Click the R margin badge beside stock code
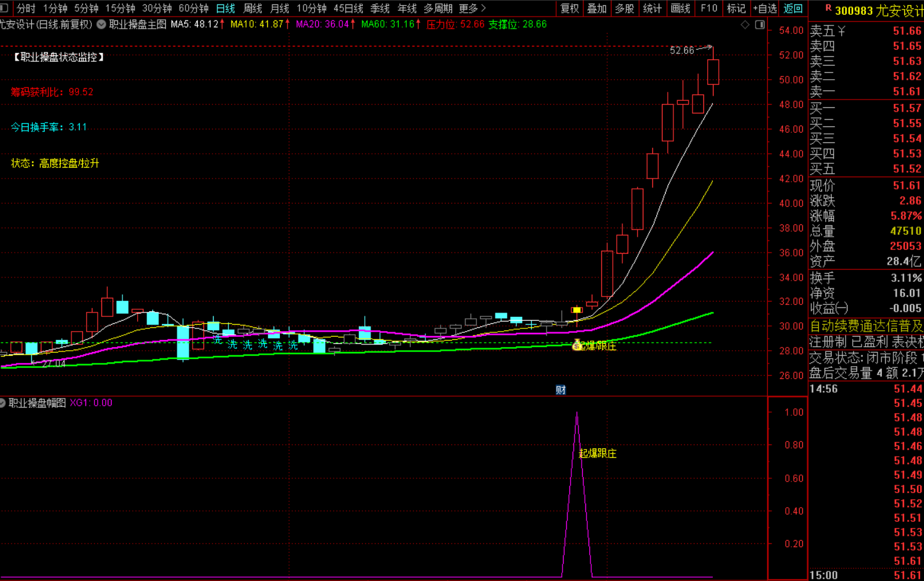The image size is (924, 581). tap(828, 8)
